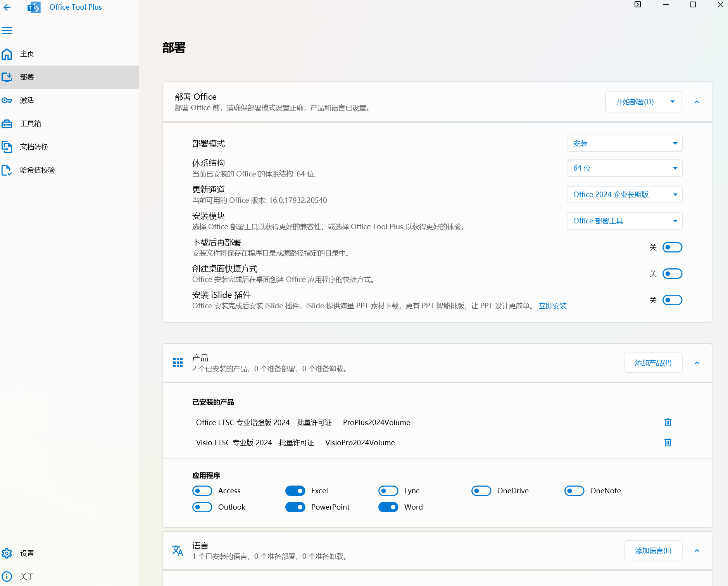Collapse the 部署 Office section
Viewport: 728px width, 586px height.
697,102
